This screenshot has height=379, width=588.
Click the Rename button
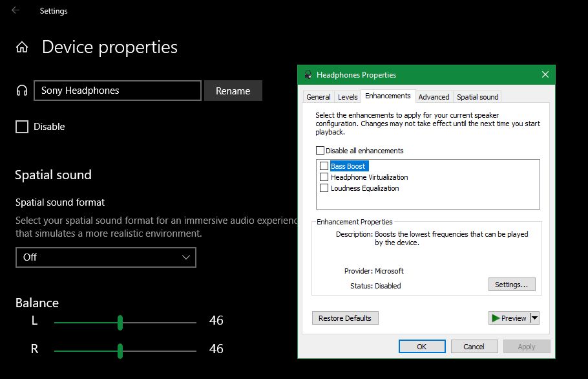click(233, 91)
